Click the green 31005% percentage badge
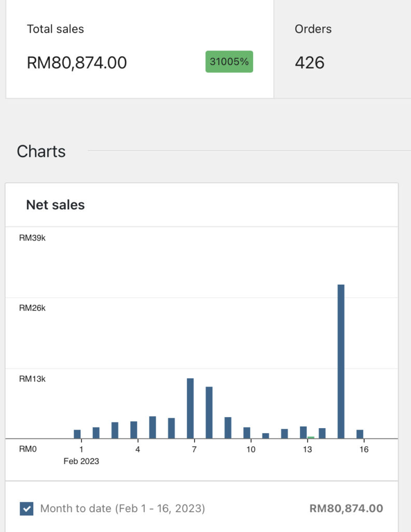The image size is (411, 532). coord(229,61)
